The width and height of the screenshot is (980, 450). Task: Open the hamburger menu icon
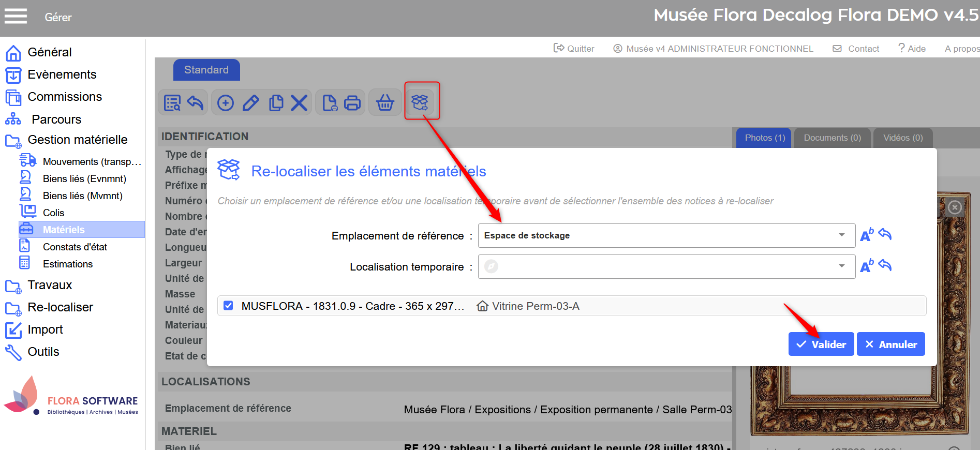coord(16,17)
